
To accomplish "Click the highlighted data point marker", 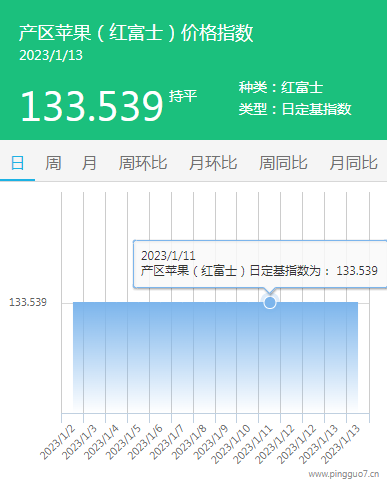I will tap(270, 303).
